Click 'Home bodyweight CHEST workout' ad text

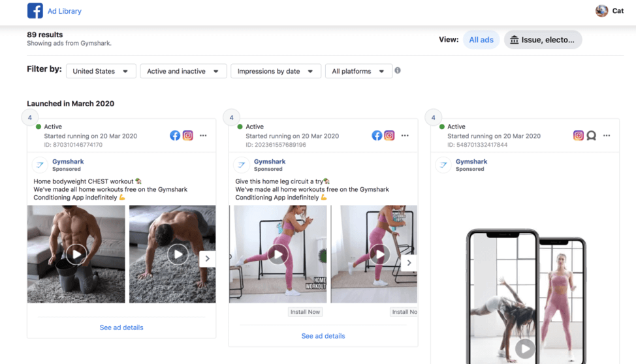coord(84,181)
